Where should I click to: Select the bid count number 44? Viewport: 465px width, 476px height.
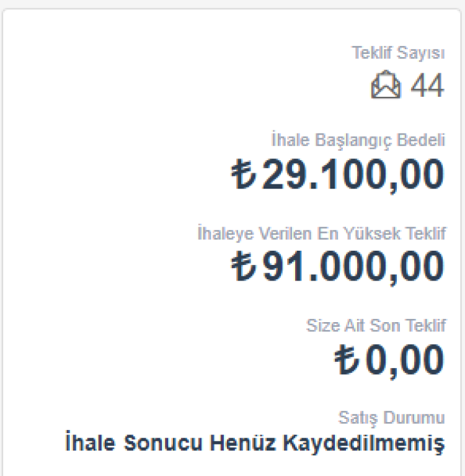tap(428, 86)
